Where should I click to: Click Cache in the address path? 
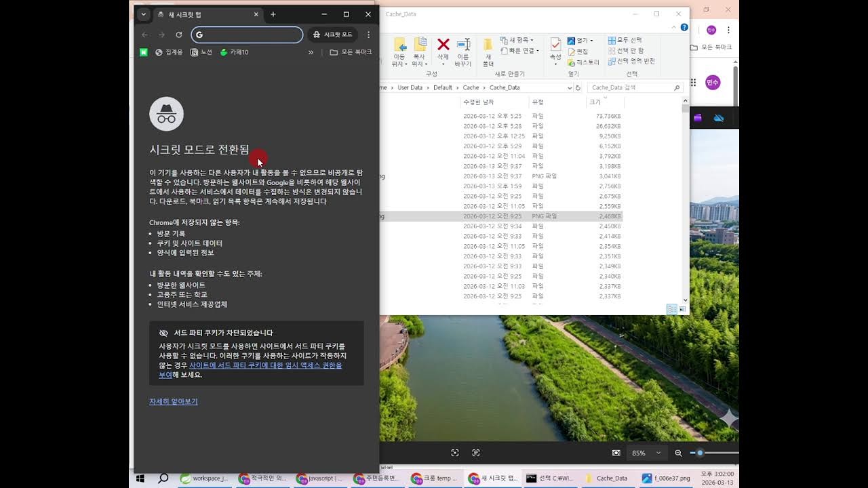coord(471,87)
